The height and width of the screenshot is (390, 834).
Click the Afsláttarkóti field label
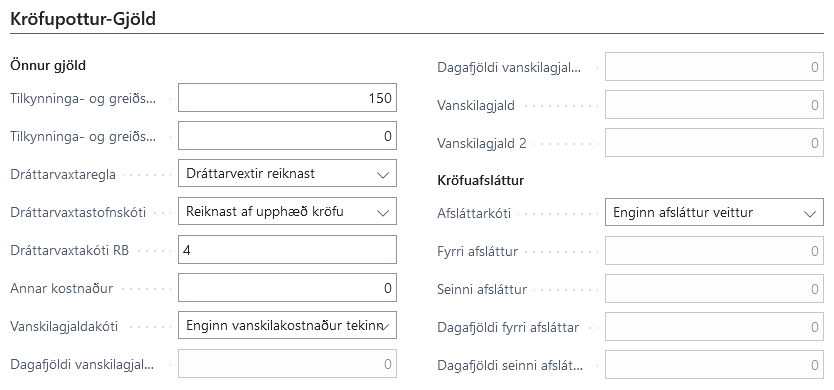[474, 213]
